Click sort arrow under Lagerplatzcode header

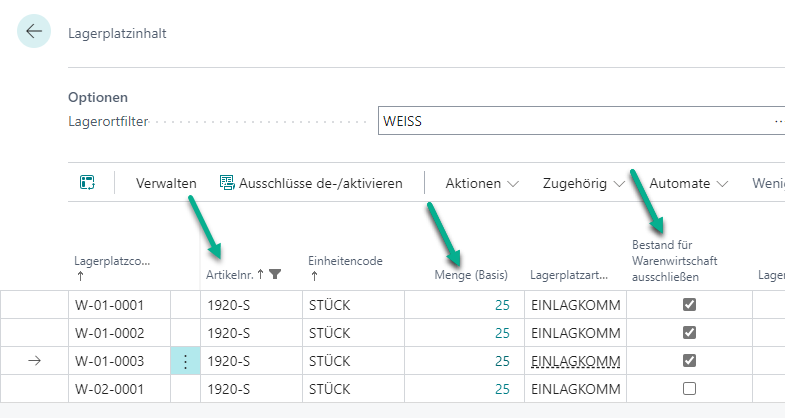79,275
